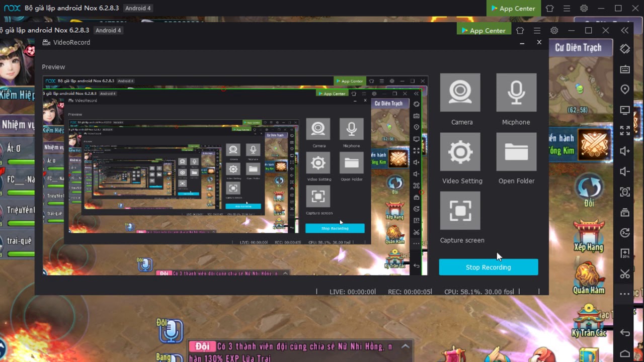Image resolution: width=644 pixels, height=362 pixels.
Task: Click the recording preview thumbnail
Action: 235,175
